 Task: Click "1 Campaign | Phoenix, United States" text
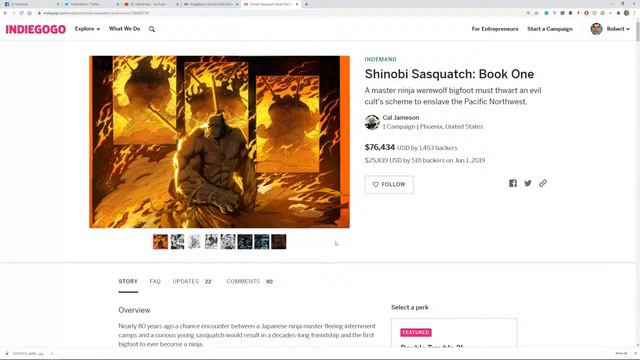point(433,127)
